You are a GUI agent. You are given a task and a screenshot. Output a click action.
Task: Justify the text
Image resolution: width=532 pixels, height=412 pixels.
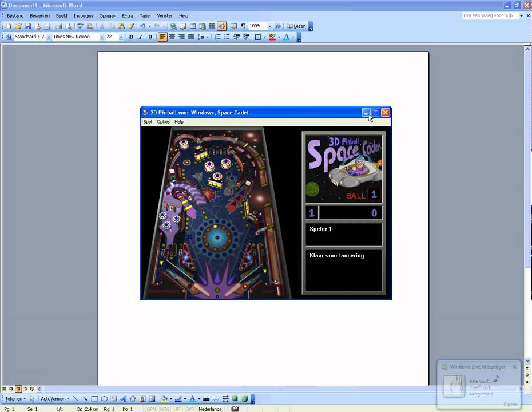pyautogui.click(x=191, y=37)
